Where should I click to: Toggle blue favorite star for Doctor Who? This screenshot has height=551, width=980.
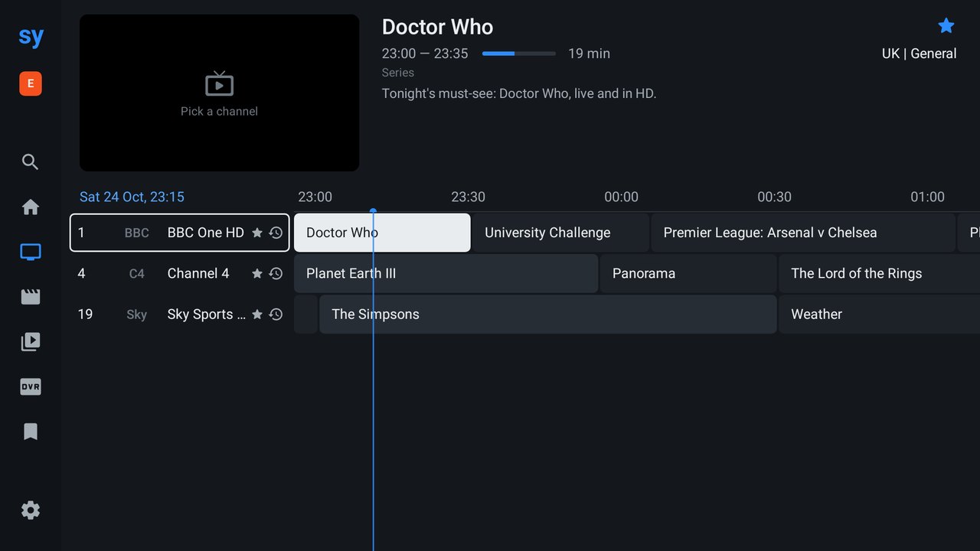coord(946,26)
